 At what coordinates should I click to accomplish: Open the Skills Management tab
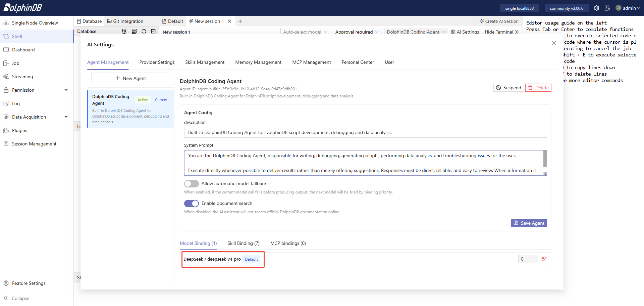(205, 62)
